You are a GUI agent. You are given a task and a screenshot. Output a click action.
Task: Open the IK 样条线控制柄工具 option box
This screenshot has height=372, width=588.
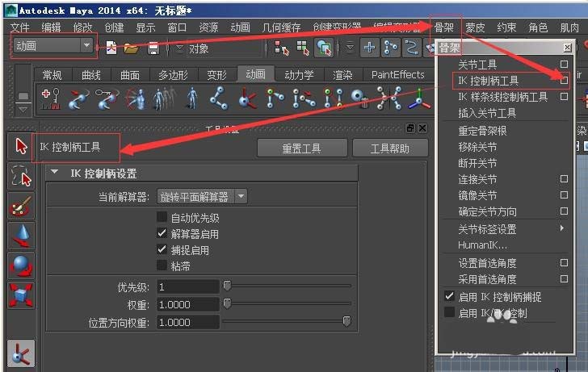(564, 97)
